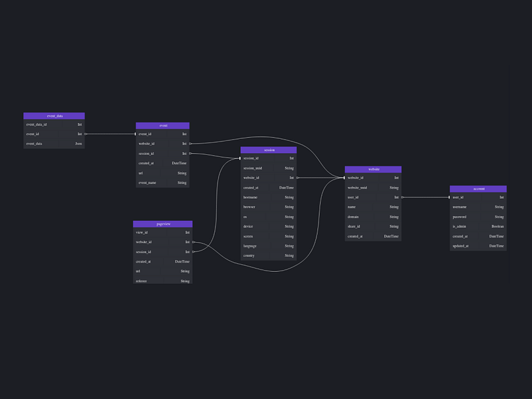
Task: Select the event_name field in the event table
Action: (x=162, y=182)
